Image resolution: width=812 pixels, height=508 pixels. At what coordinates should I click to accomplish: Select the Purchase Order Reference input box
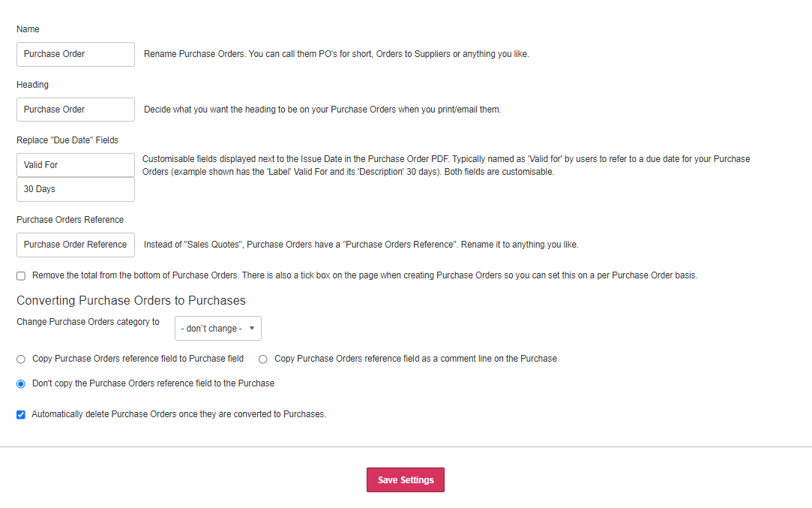coord(75,245)
